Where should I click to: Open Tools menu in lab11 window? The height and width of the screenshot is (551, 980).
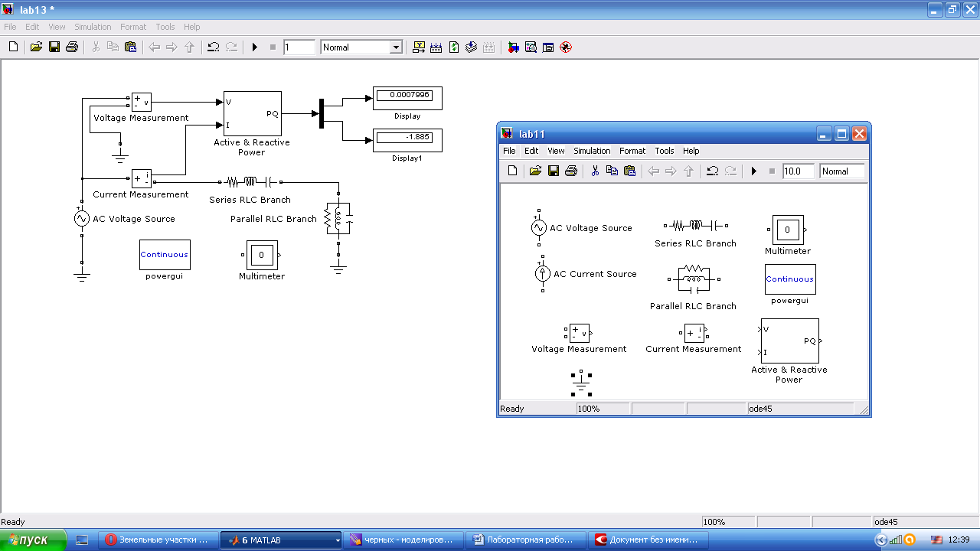coord(665,151)
